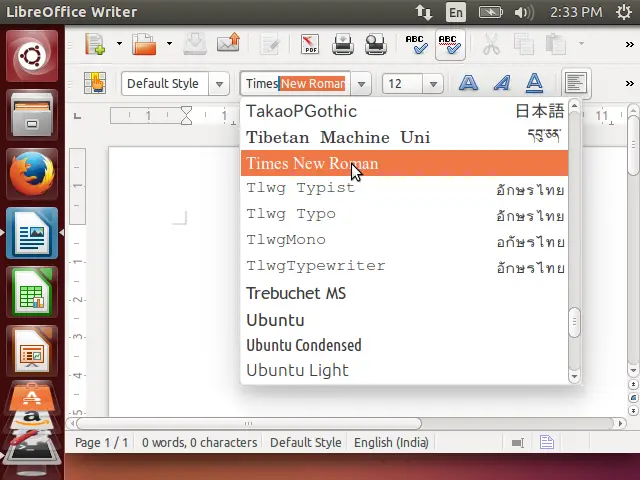
Task: Open a file with the Open folder icon
Action: coord(144,44)
